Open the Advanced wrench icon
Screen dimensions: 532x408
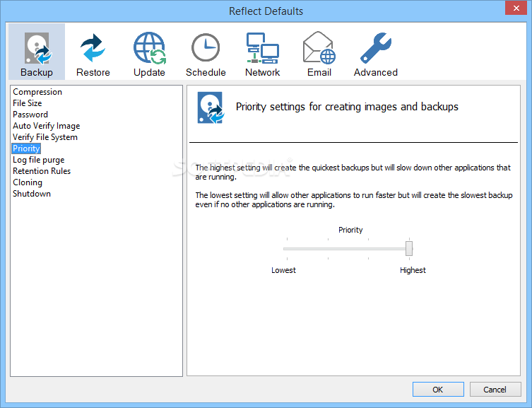pos(376,48)
